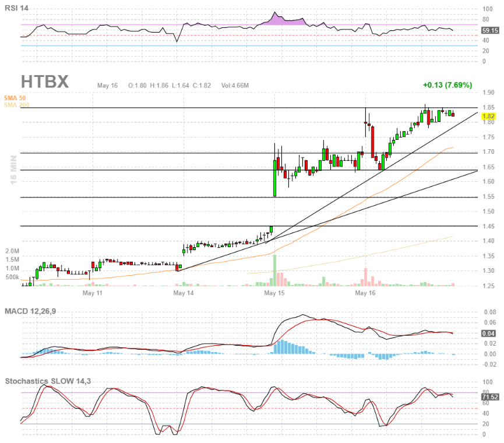
Task: Click the yellow 1.82 last price badge
Action: point(489,117)
